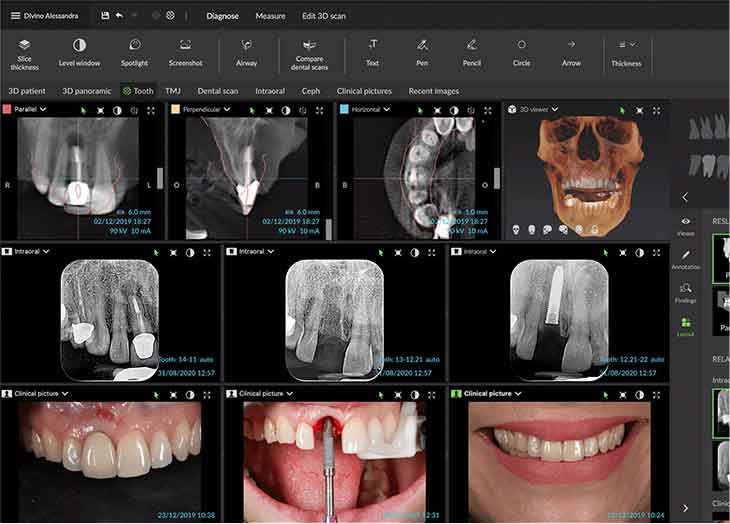
Task: Toggle contrast in the Perpendicular view
Action: (x=286, y=111)
